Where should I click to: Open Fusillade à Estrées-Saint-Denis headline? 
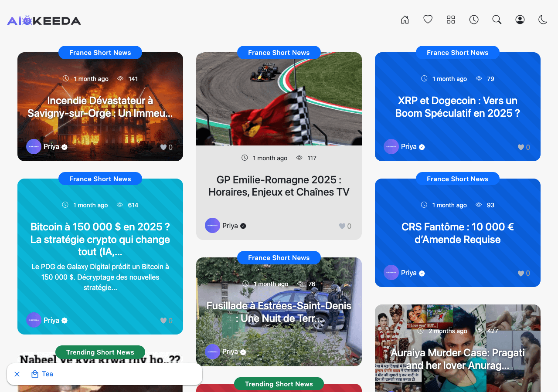click(x=279, y=312)
